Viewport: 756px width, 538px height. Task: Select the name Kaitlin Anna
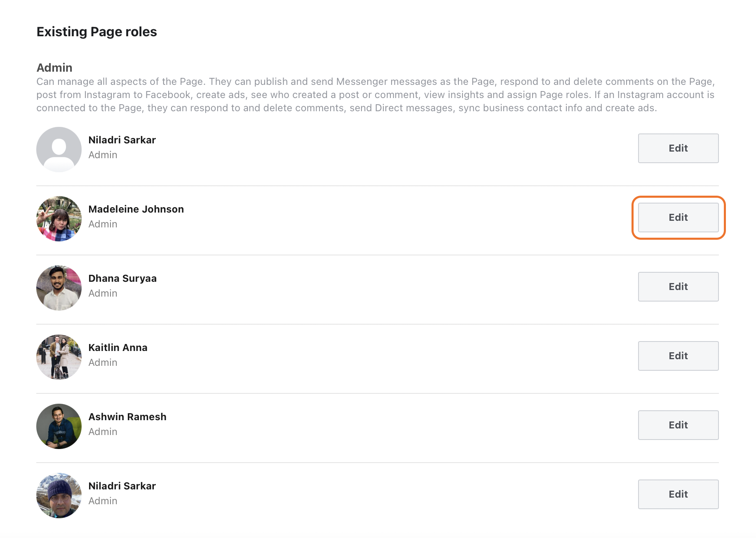click(118, 347)
